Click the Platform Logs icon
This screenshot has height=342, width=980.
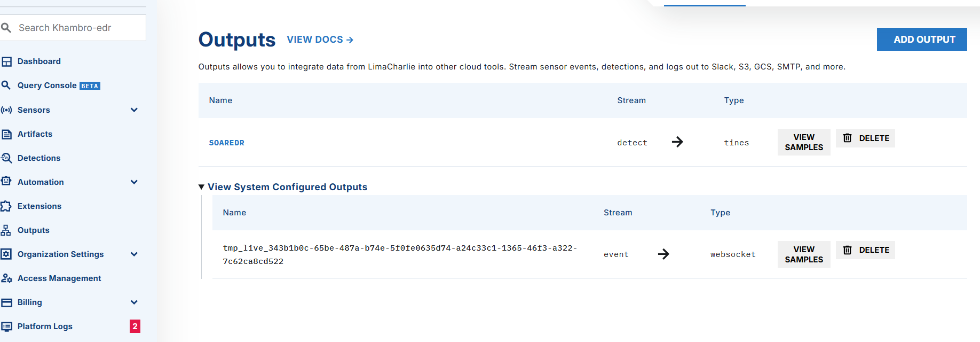coord(6,327)
